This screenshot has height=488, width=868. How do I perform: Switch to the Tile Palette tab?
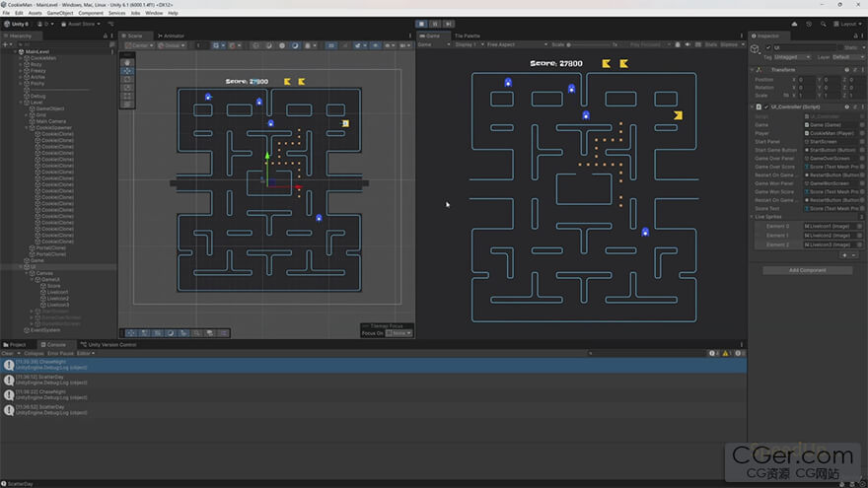point(467,35)
